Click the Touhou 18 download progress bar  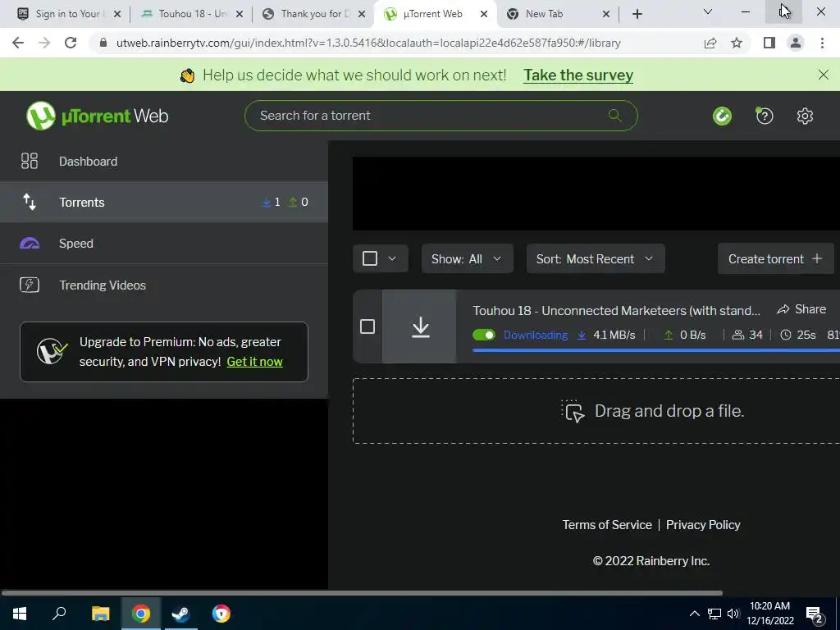pos(656,350)
